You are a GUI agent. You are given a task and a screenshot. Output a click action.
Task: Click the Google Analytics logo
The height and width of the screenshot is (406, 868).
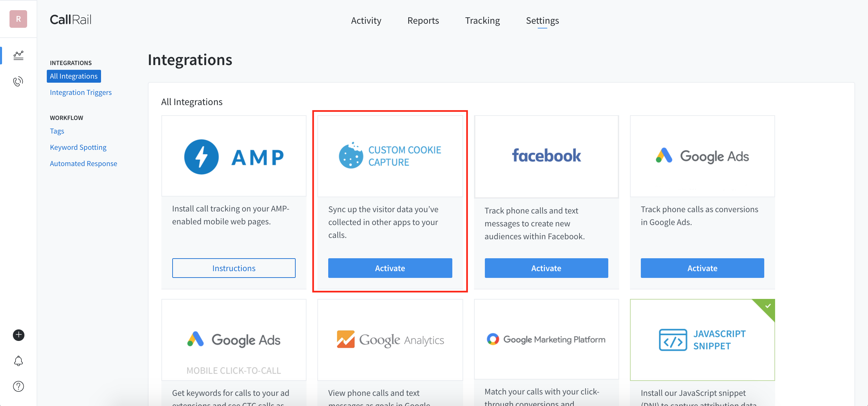(x=390, y=340)
